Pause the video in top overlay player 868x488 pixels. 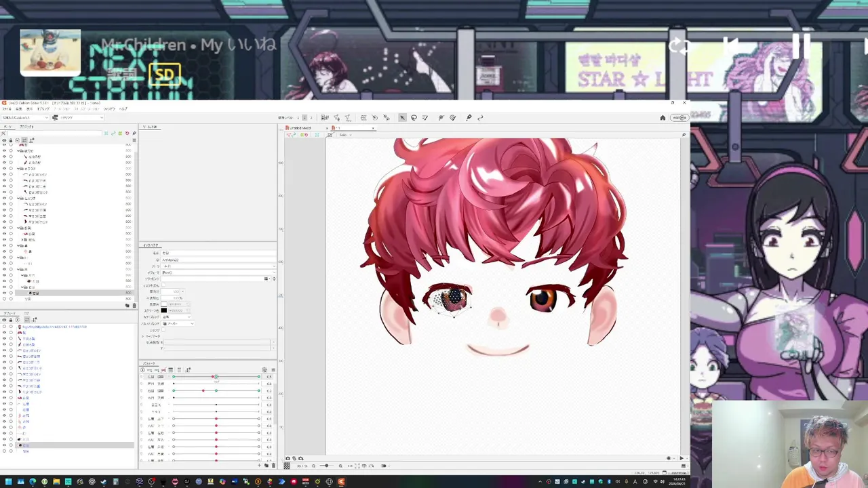pyautogui.click(x=801, y=45)
